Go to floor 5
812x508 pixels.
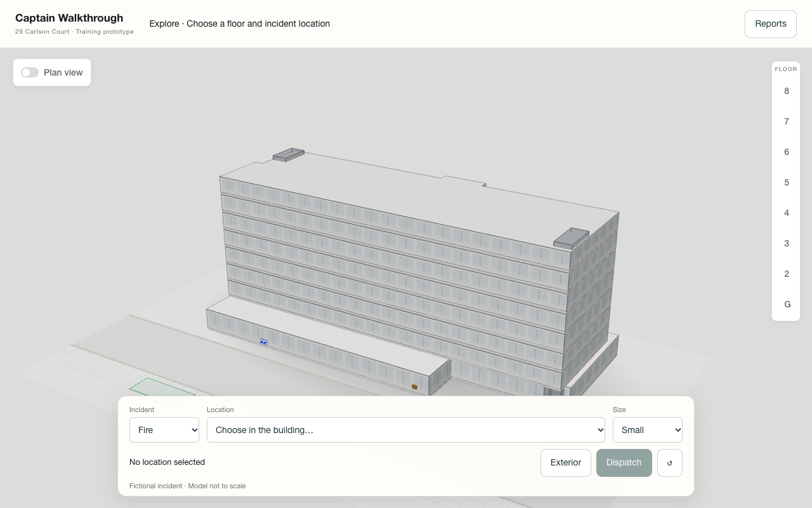[787, 182]
